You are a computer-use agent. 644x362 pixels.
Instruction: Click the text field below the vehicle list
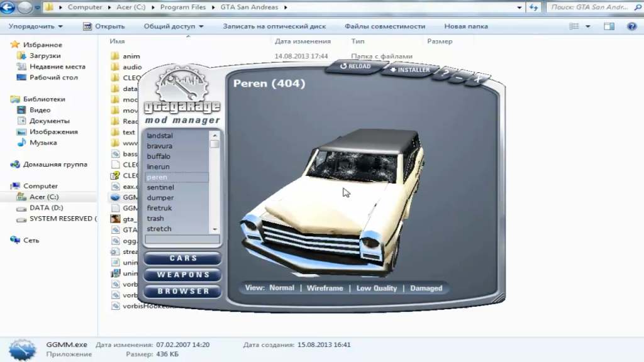[x=182, y=239]
